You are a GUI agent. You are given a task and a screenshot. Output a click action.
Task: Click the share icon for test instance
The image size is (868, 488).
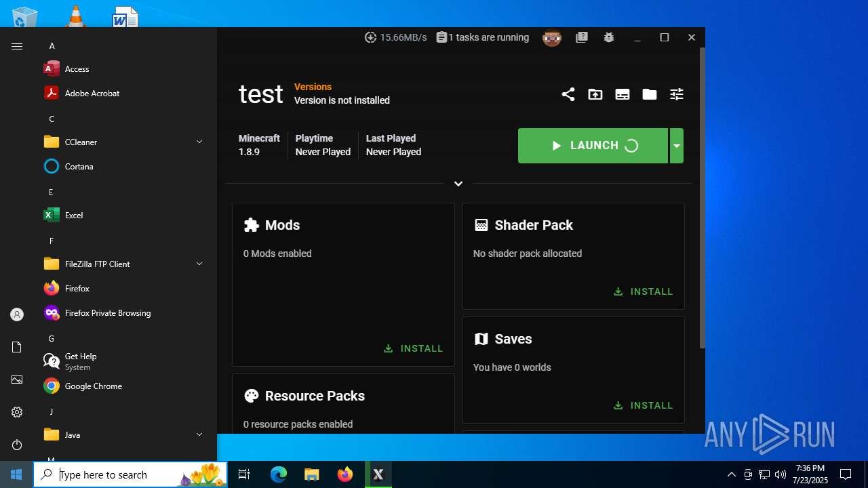(568, 94)
